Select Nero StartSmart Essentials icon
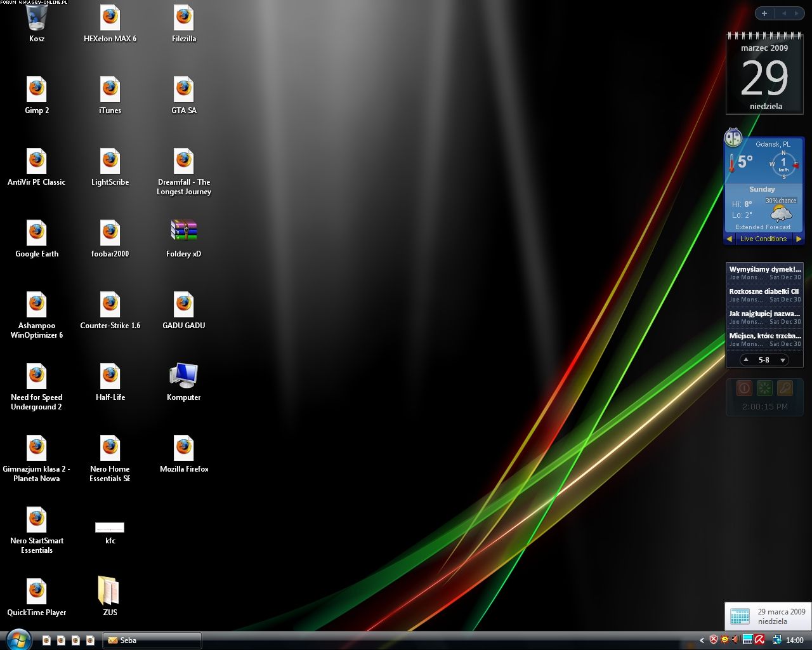This screenshot has width=812, height=650. pos(37,530)
